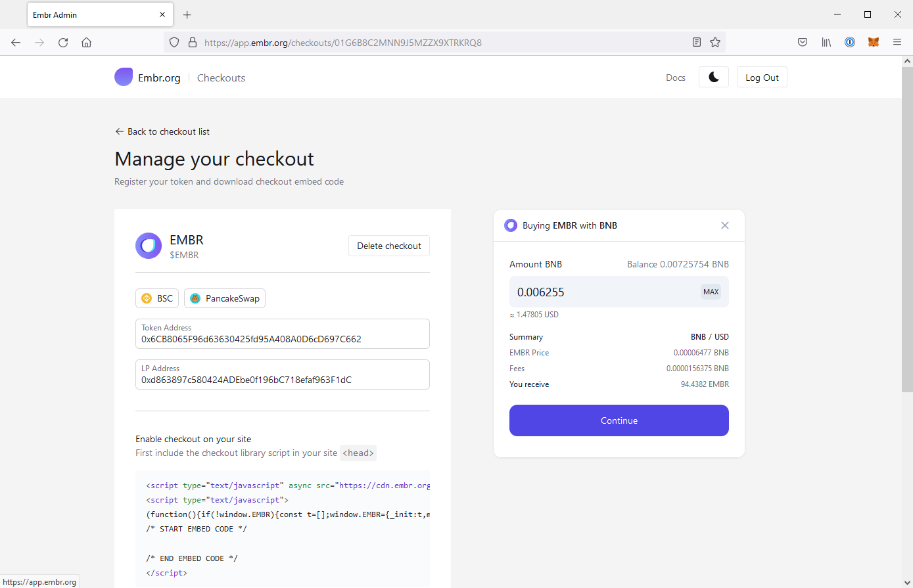Viewport: 913px width, 588px height.
Task: Click the Token Address field
Action: pos(283,334)
